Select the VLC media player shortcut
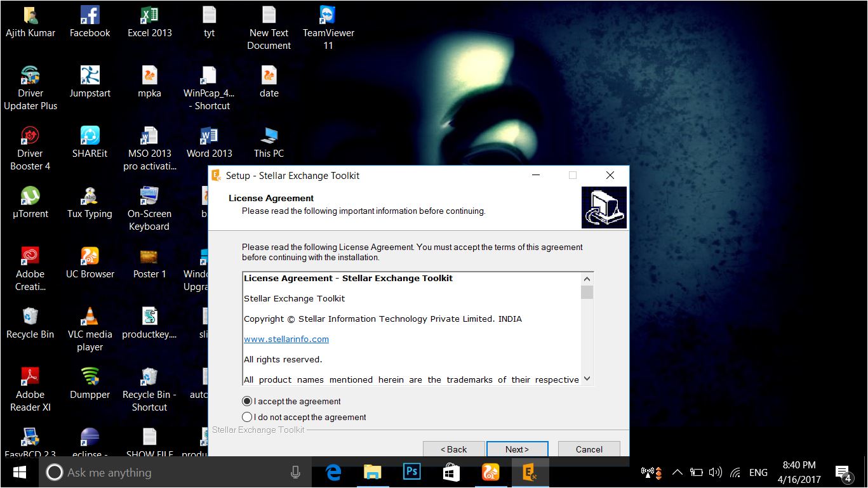868x488 pixels. tap(90, 330)
